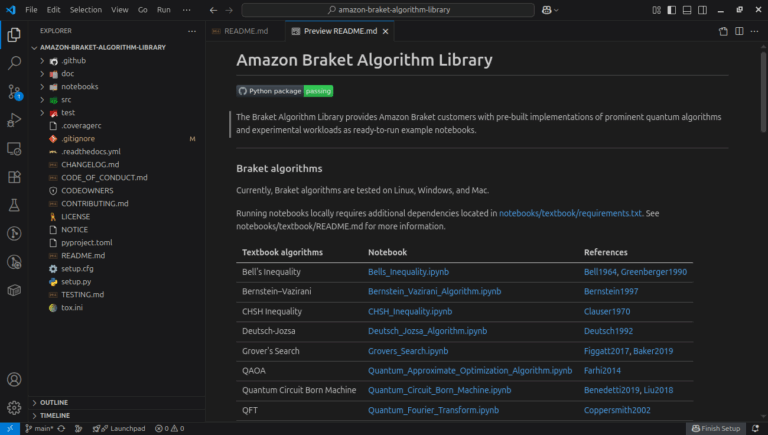Click the command center search field
768x435 pixels.
click(x=388, y=10)
